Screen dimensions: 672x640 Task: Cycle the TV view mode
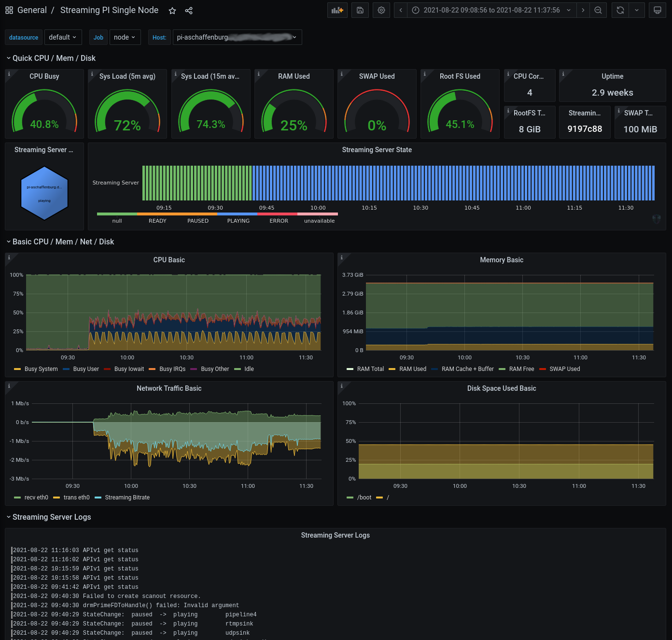(658, 10)
